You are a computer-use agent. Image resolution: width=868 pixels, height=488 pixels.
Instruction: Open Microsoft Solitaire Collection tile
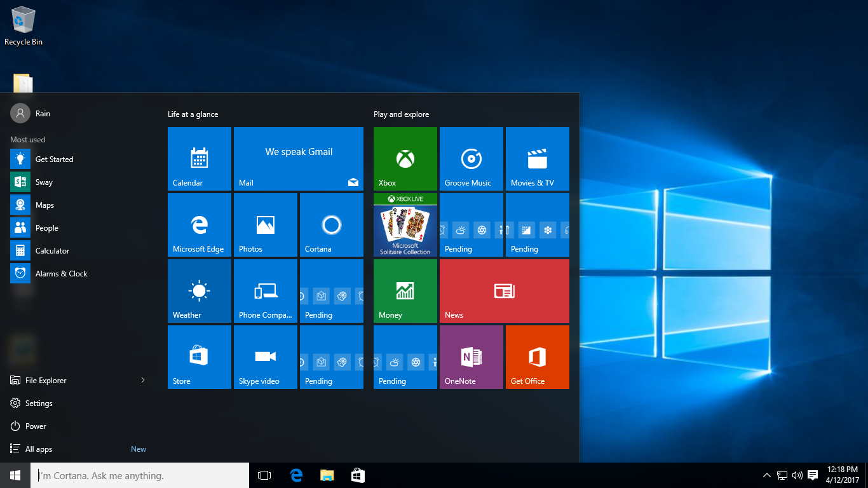[x=405, y=225]
